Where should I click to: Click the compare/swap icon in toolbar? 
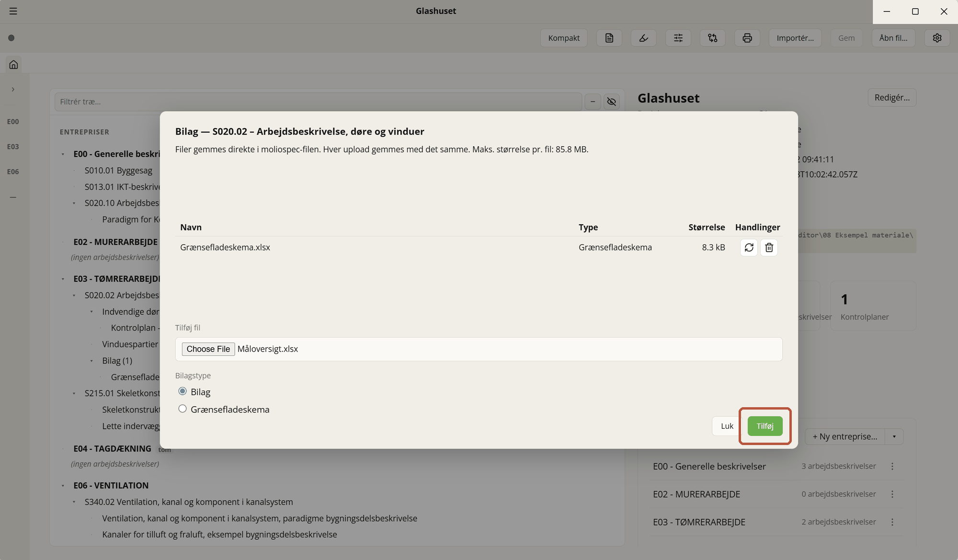[x=713, y=38]
